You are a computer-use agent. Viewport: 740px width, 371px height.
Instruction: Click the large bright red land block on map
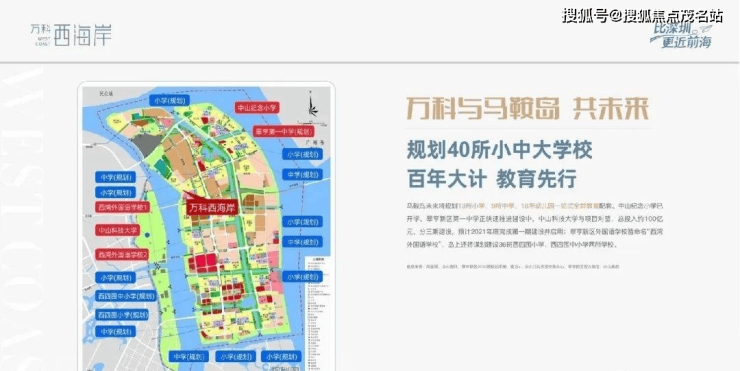pyautogui.click(x=203, y=263)
